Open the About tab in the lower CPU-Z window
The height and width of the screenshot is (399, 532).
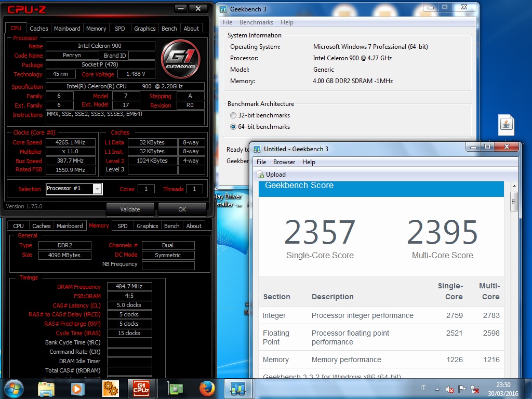(x=194, y=226)
